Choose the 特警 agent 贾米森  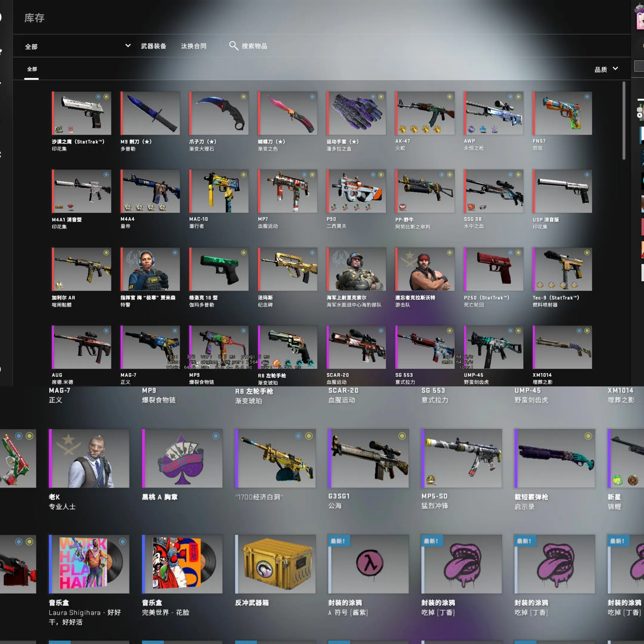coord(150,269)
